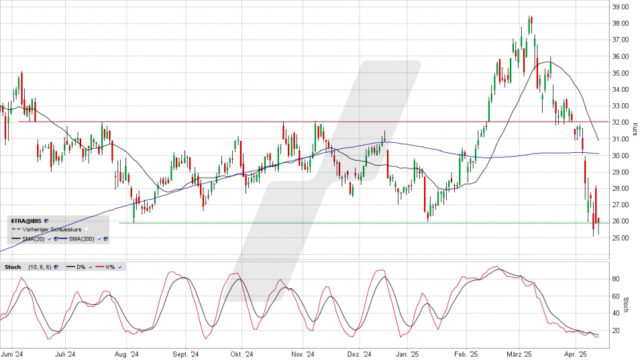Uncheck the K% line checkbox
The width and height of the screenshot is (644, 362).
point(119,267)
